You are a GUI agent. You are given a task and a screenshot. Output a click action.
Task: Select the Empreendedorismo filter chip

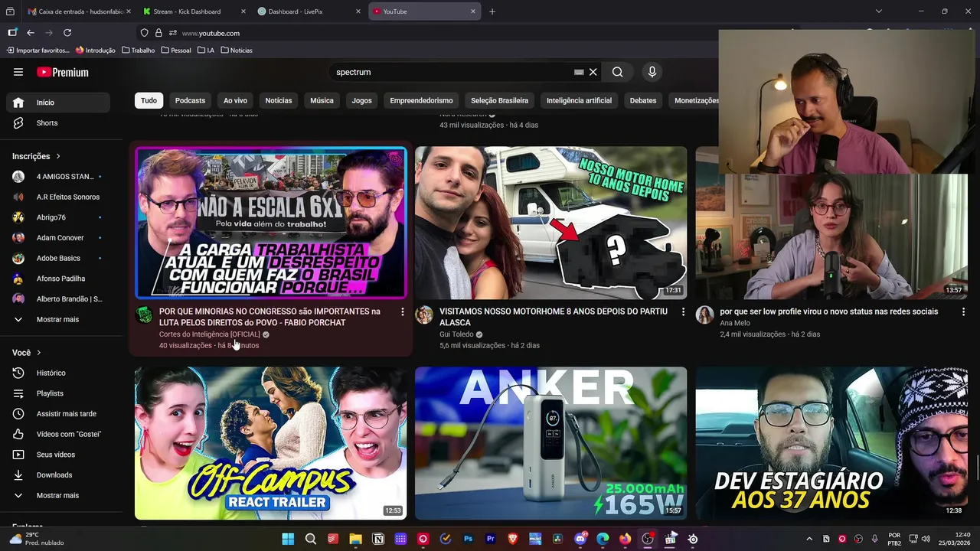pyautogui.click(x=421, y=100)
